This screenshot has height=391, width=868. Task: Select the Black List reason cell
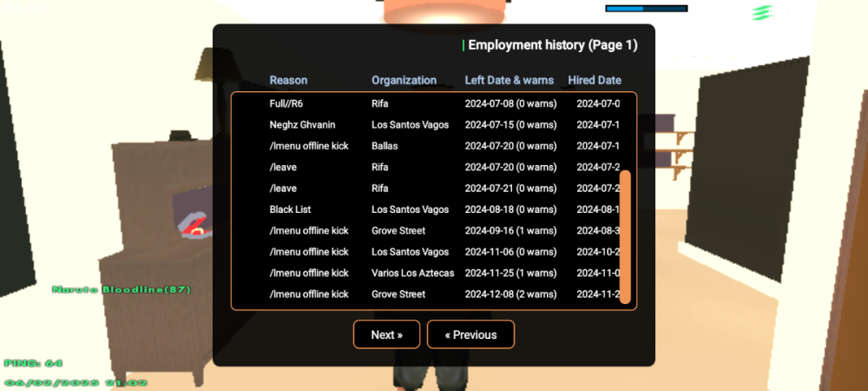tap(290, 209)
